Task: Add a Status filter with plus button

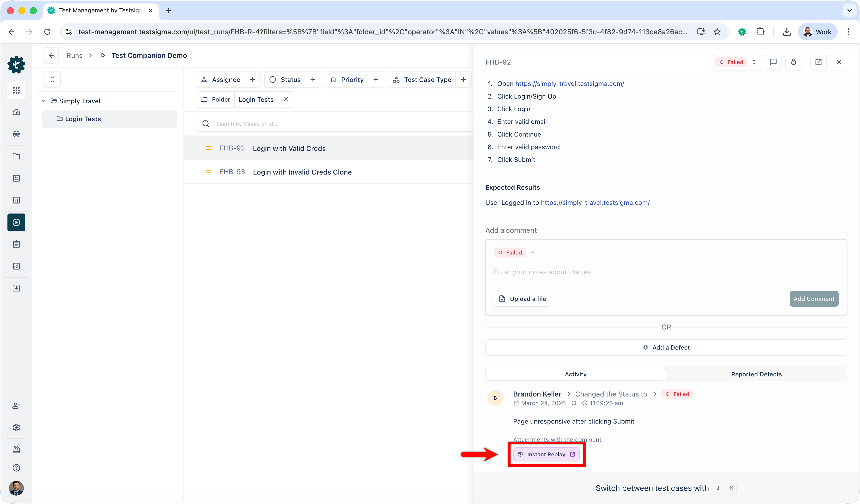Action: (x=313, y=79)
